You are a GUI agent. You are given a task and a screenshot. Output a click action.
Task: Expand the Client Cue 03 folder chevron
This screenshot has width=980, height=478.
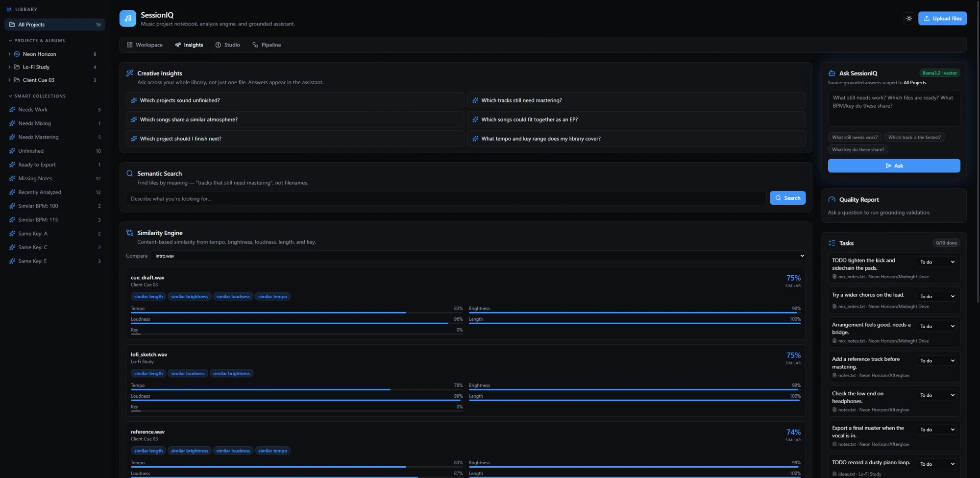click(x=9, y=80)
